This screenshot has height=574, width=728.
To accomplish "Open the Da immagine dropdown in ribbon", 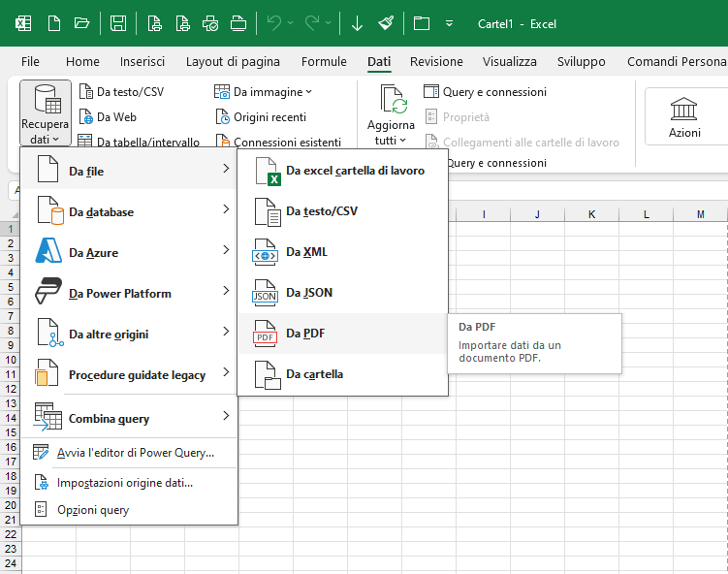I will tap(263, 91).
